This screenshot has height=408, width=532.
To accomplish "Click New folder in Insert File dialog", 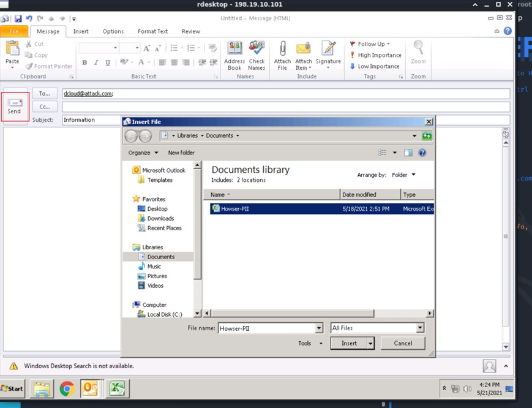I will pyautogui.click(x=181, y=153).
